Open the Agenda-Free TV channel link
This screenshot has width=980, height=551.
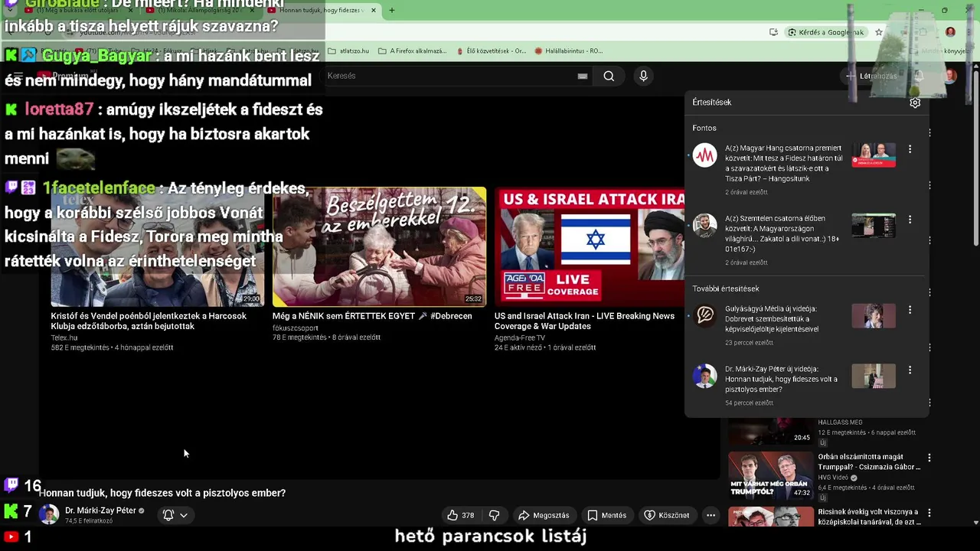tap(520, 337)
